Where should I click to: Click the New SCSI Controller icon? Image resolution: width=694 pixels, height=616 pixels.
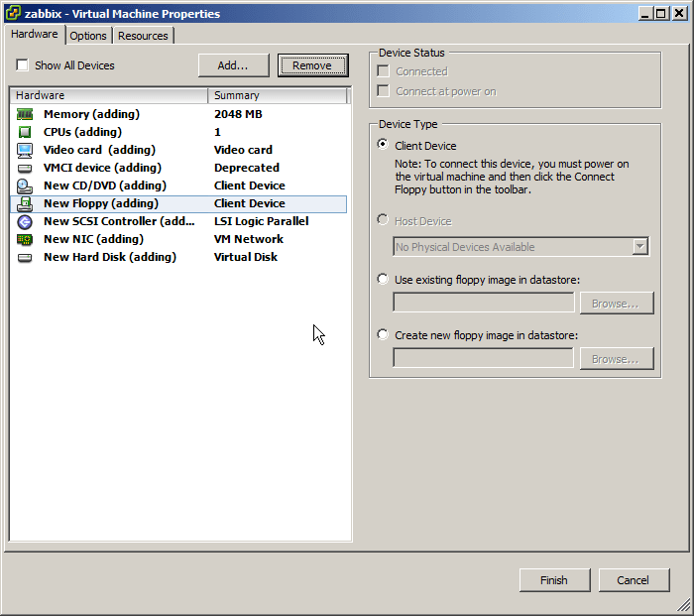tap(25, 221)
